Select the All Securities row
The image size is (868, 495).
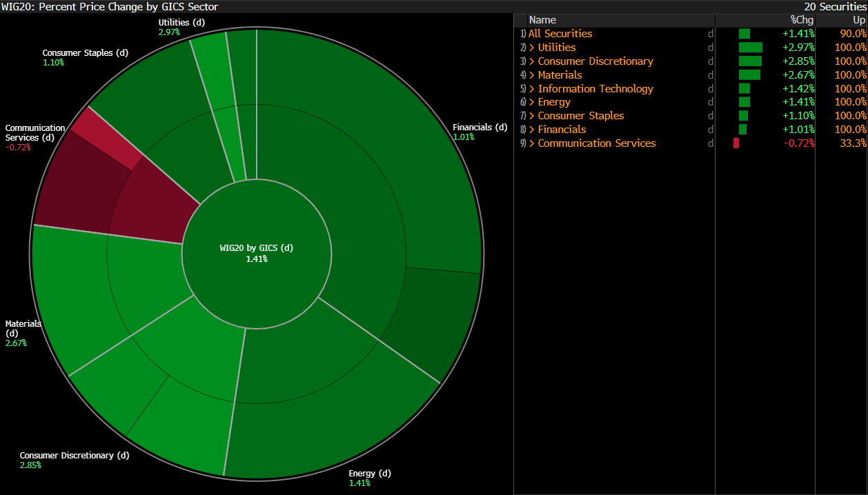pos(560,34)
